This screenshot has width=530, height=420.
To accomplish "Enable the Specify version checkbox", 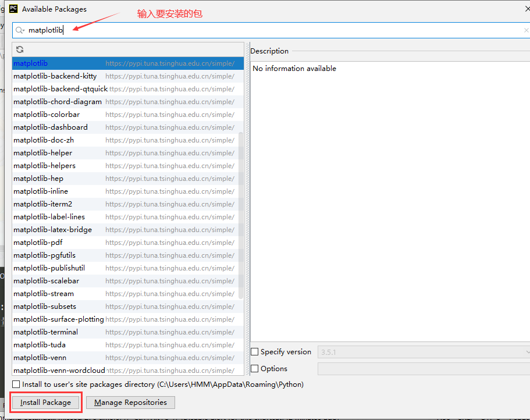I will (254, 352).
